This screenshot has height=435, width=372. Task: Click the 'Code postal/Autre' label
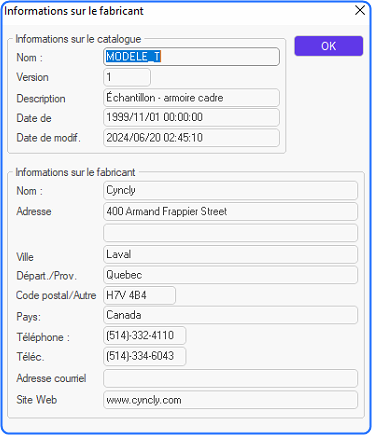(x=56, y=295)
